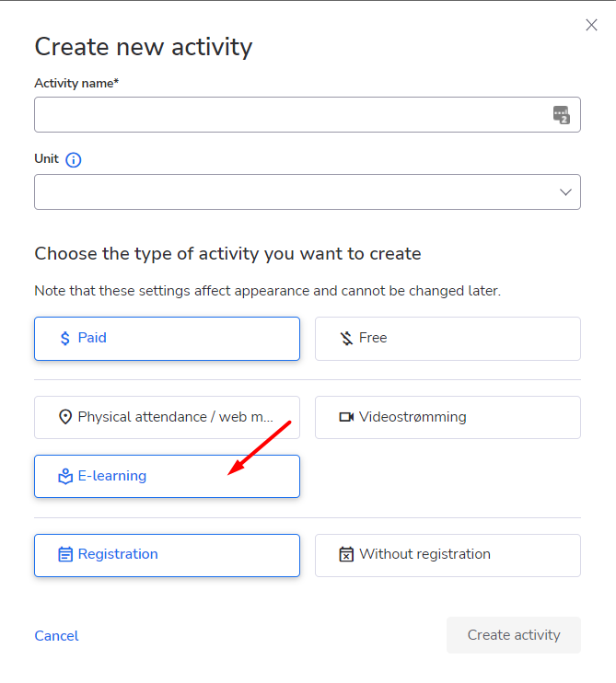Screen dimensions: 616x683
Task: Click the calendar icon on Registration
Action: click(x=64, y=554)
